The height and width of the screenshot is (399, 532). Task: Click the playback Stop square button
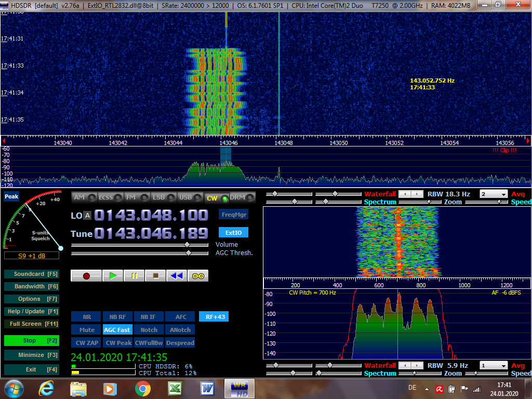click(x=155, y=276)
